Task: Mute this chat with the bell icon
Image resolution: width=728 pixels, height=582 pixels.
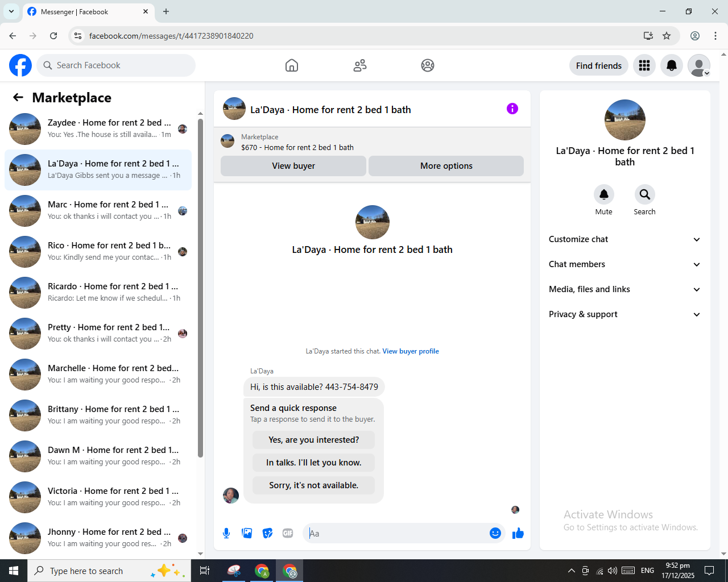Action: [604, 194]
